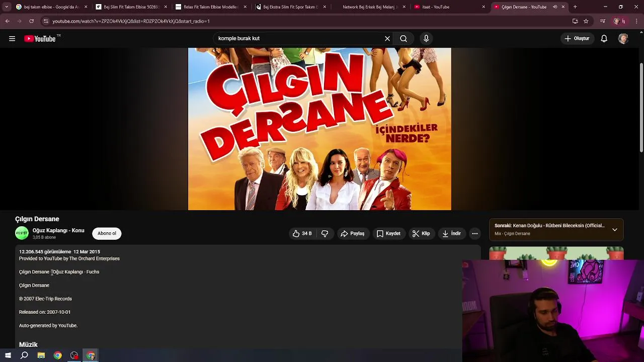Screen dimensions: 644x362
Task: Open File Explorer from the taskbar
Action: click(41, 355)
